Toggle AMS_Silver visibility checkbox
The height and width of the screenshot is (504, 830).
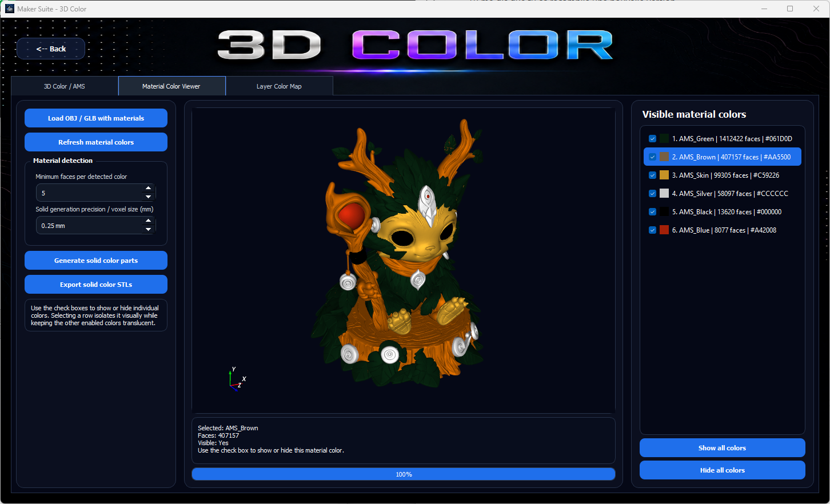click(x=652, y=194)
